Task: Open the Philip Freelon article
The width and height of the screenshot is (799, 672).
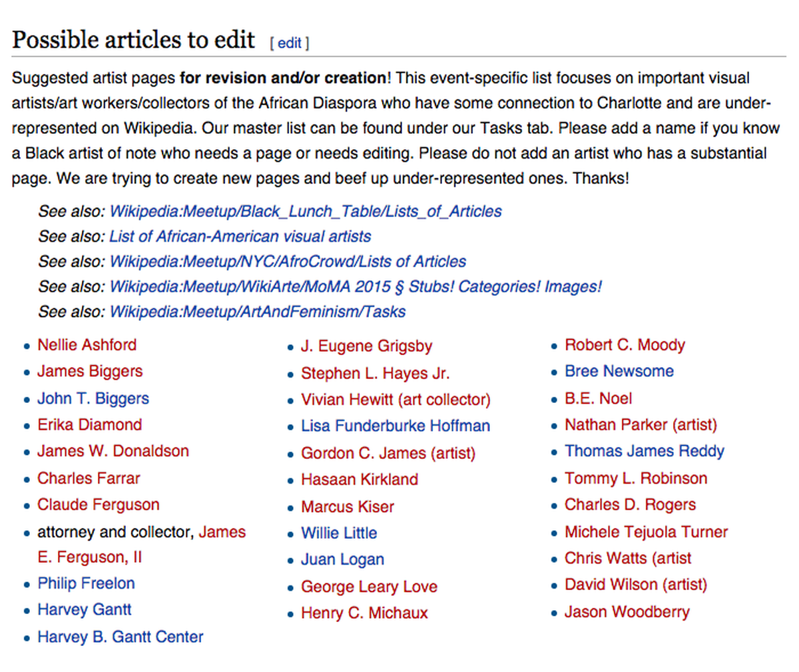Action: pos(86,583)
